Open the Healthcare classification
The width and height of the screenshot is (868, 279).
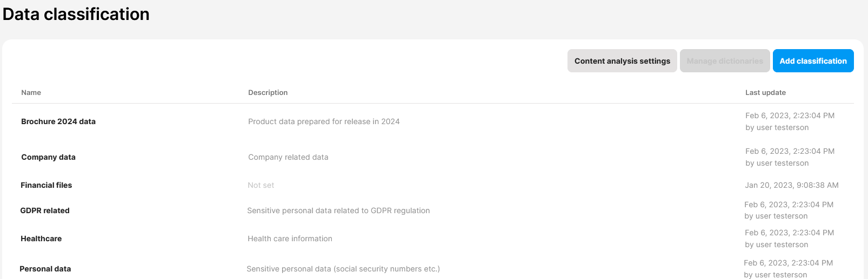[41, 239]
